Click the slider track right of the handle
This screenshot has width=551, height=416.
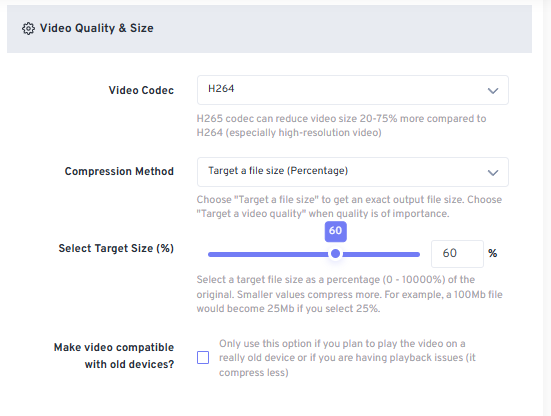click(380, 254)
